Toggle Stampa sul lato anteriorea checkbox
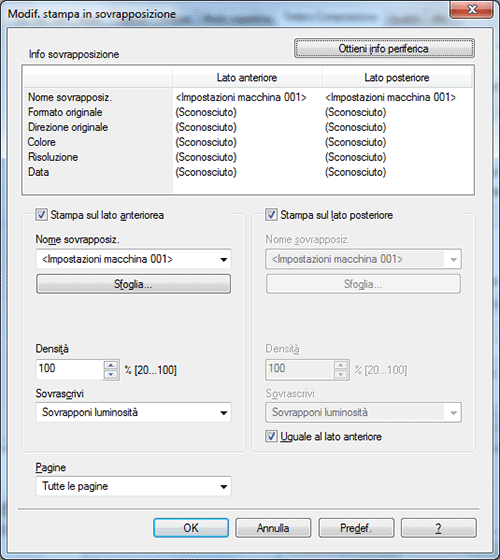The width and height of the screenshot is (500, 560). (x=41, y=215)
